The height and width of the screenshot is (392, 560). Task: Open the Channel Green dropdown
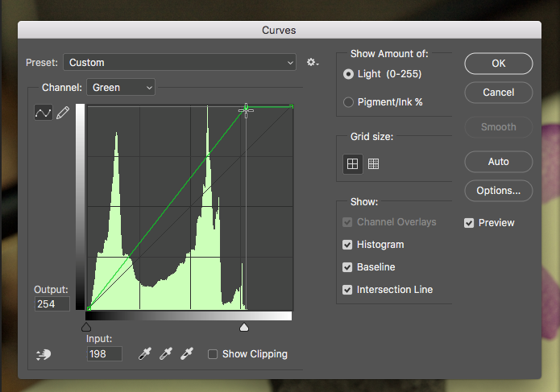[121, 87]
